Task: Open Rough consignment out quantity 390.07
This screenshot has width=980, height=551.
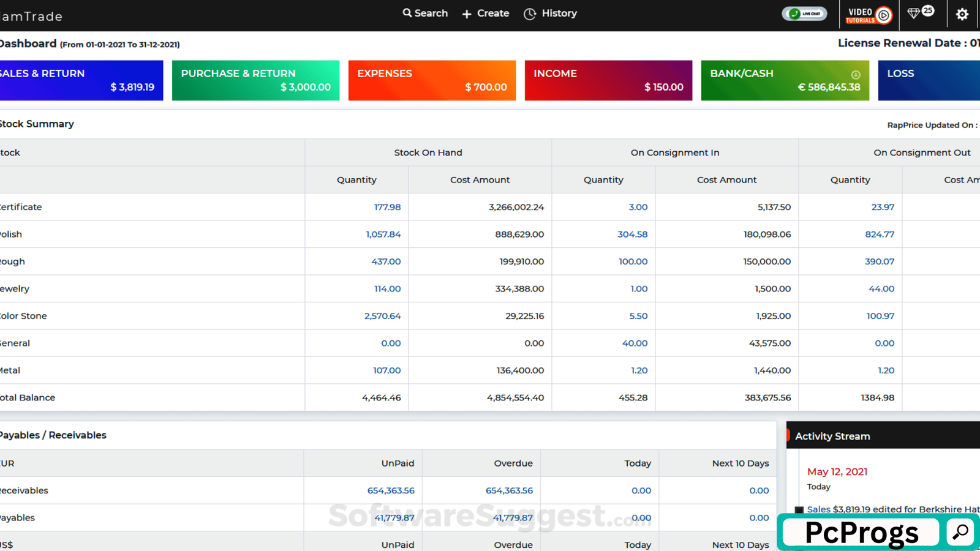Action: [x=880, y=261]
